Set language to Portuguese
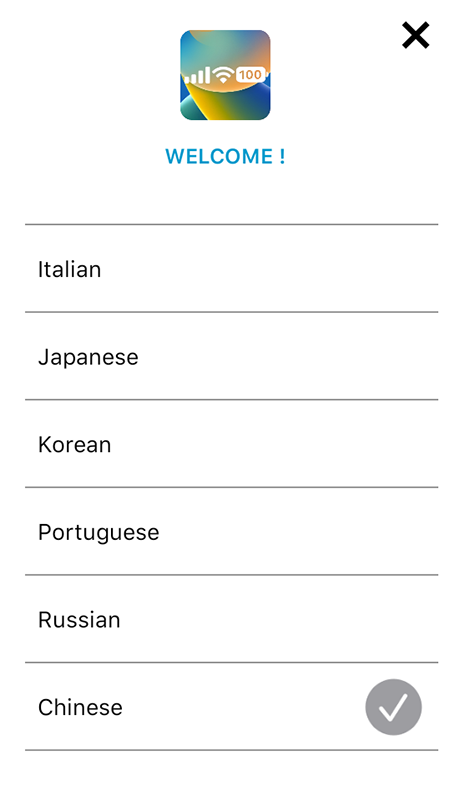450x801 pixels. pyautogui.click(x=231, y=531)
